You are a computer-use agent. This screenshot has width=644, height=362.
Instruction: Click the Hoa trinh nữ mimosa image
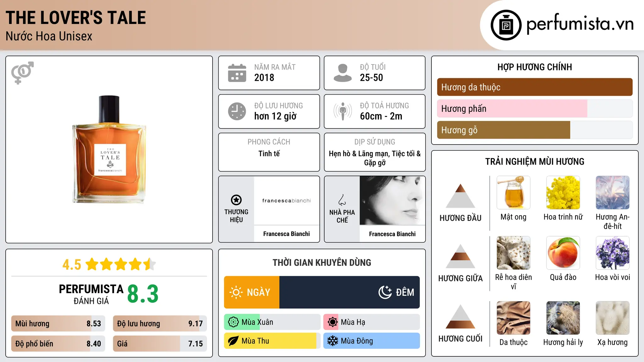tap(563, 193)
